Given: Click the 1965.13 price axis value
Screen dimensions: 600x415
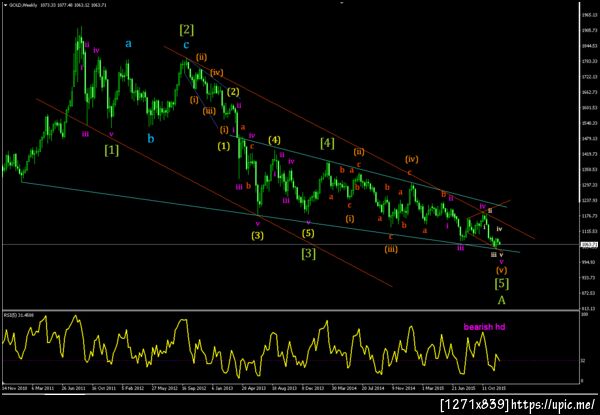Looking at the screenshot, I should click(x=588, y=15).
